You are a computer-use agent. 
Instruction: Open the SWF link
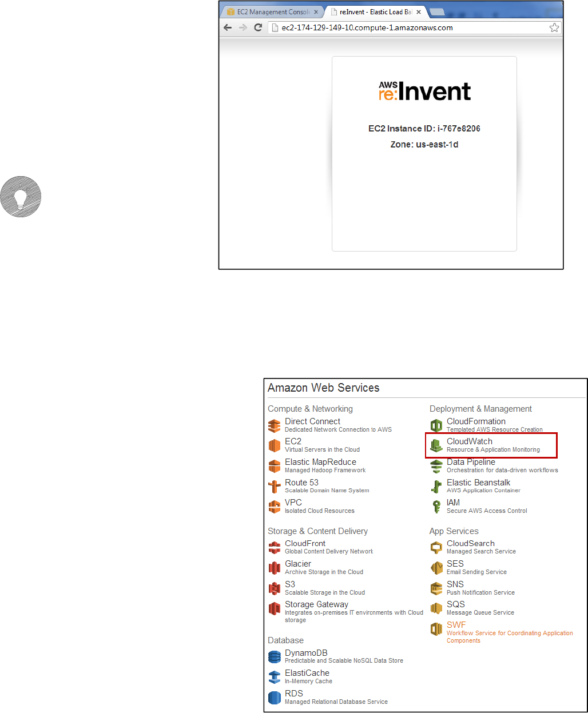click(456, 625)
